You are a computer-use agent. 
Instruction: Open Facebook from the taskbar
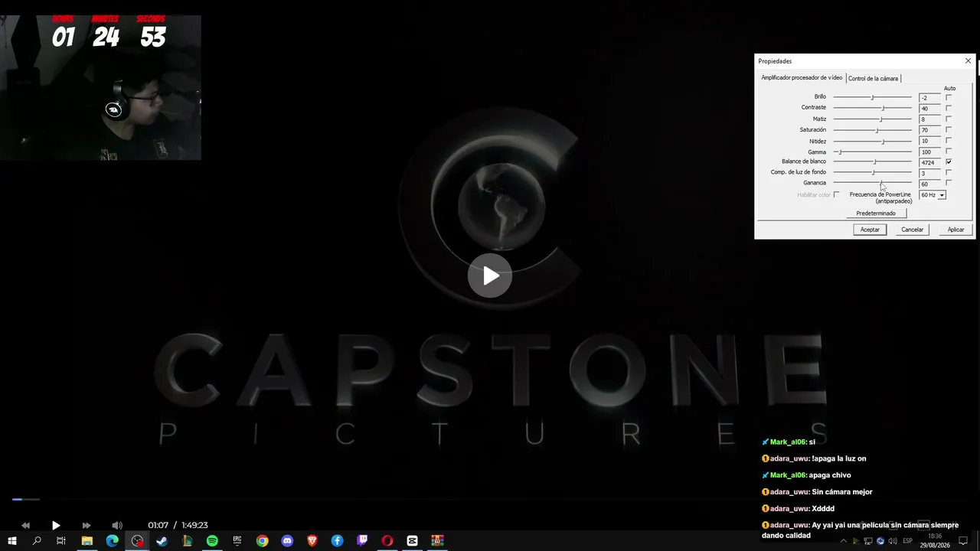coord(337,541)
